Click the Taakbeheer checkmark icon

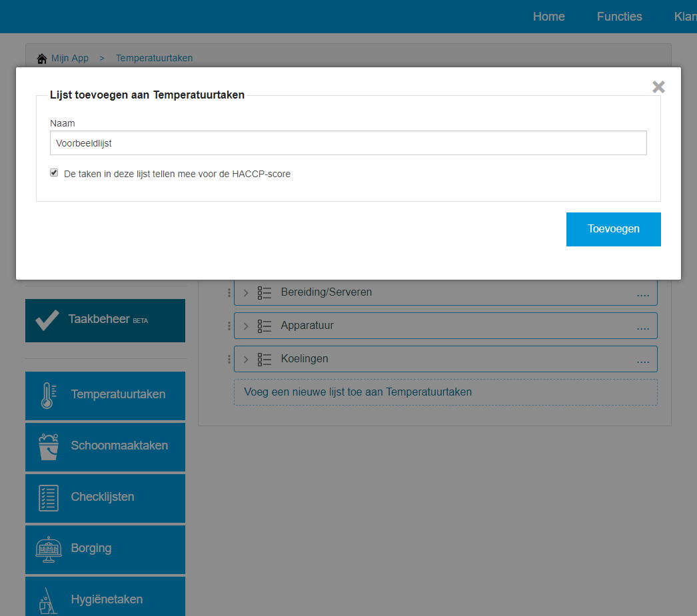[47, 320]
